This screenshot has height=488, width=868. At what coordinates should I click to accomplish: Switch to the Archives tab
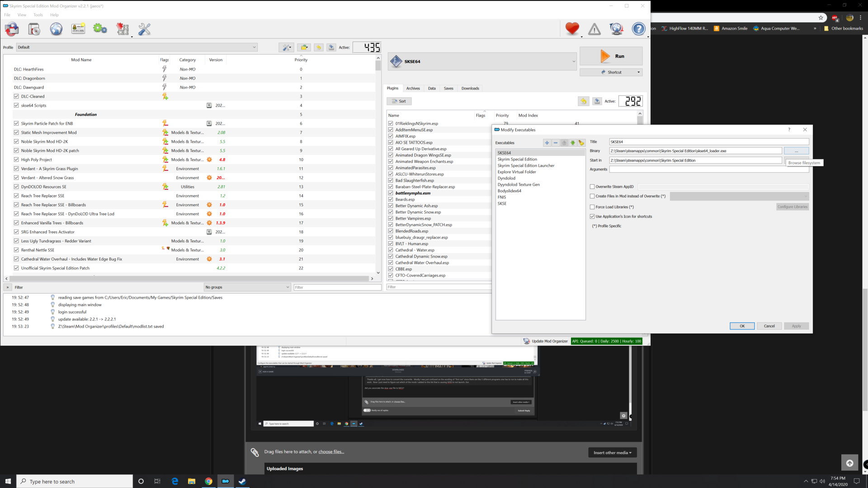point(413,89)
